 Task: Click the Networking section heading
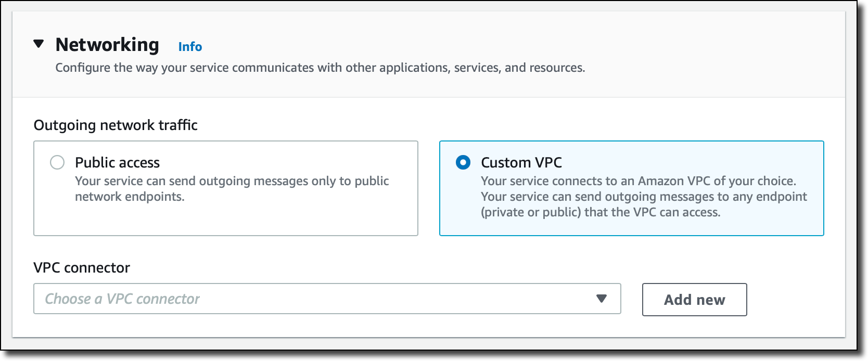[107, 45]
